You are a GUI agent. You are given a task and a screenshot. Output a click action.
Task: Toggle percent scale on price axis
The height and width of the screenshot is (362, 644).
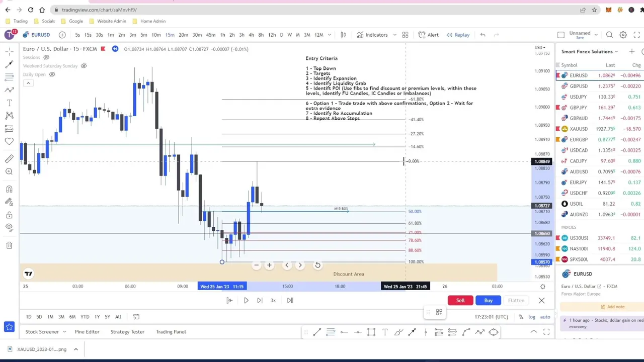(521, 317)
